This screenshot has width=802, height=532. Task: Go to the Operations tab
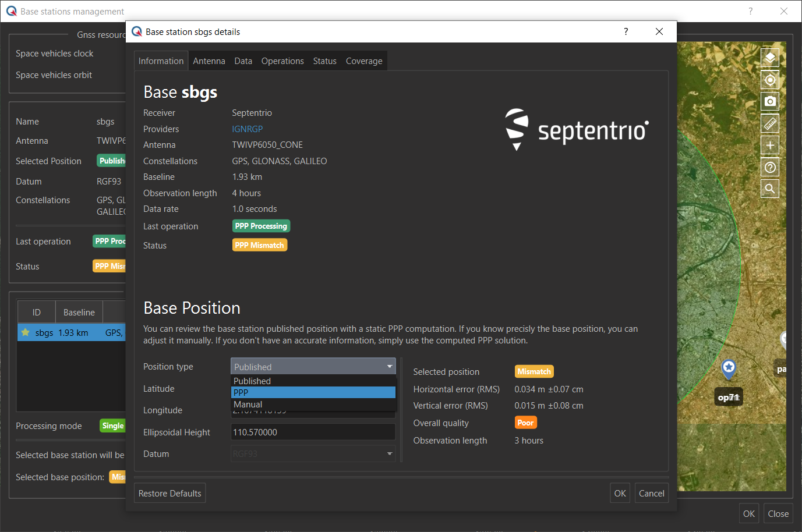(282, 61)
